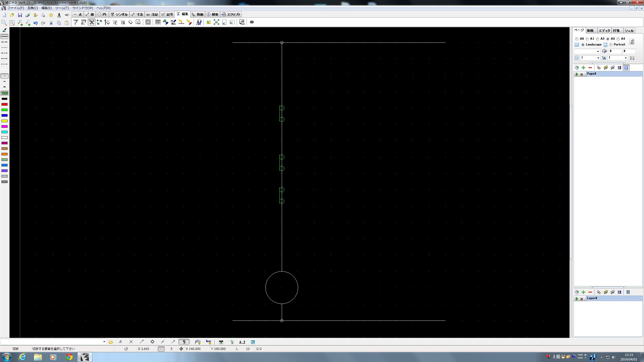
Task: Click the command input field at bottom left
Action: (52, 342)
